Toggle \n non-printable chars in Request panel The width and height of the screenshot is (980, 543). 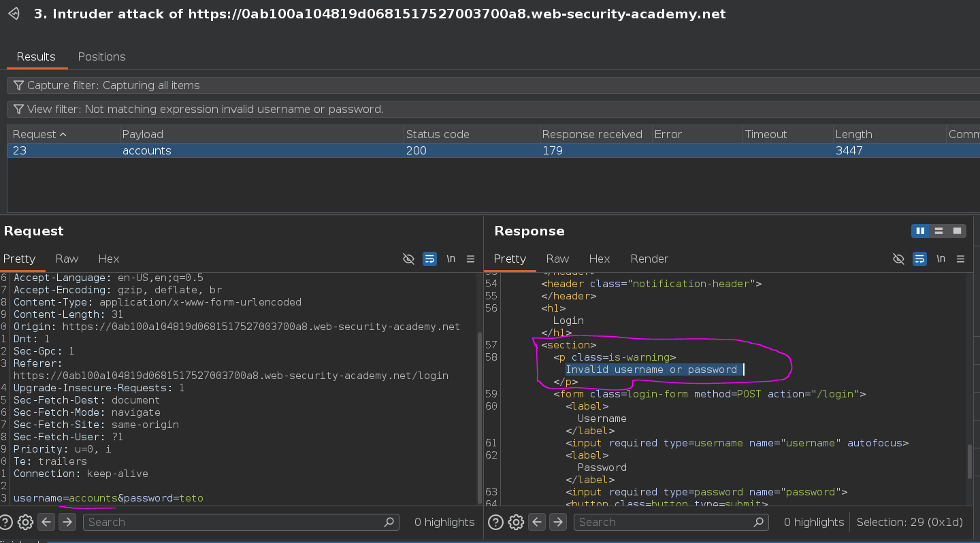tap(451, 259)
